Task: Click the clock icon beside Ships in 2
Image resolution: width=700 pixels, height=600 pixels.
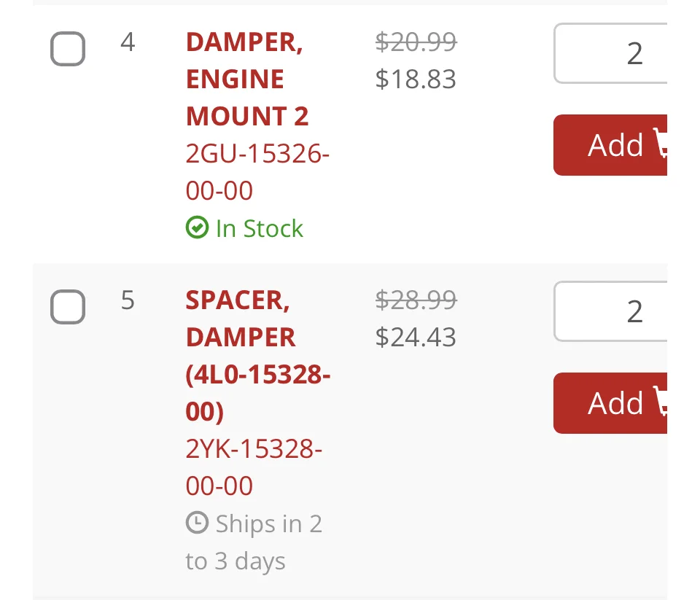Action: pyautogui.click(x=197, y=523)
